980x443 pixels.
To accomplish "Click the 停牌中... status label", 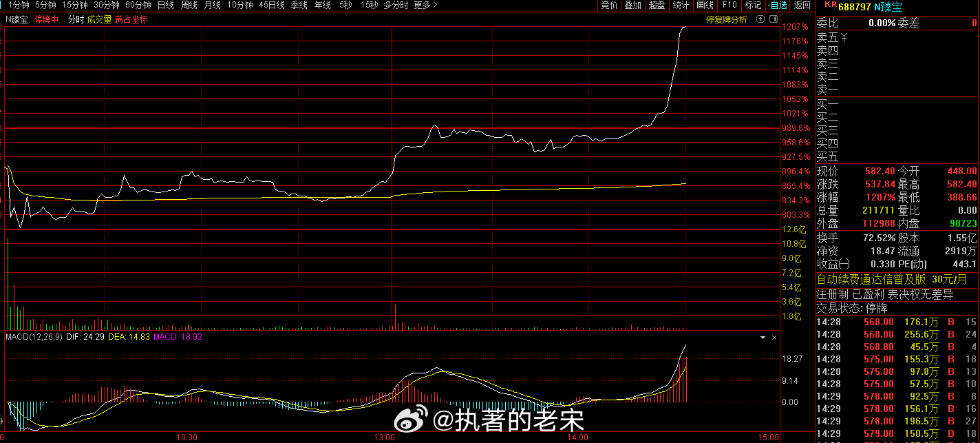I will (x=50, y=20).
